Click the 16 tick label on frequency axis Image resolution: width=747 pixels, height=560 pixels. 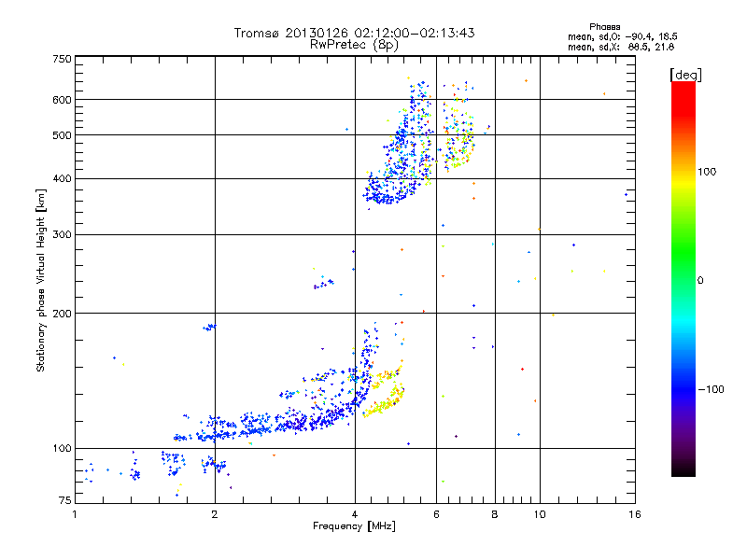point(635,514)
